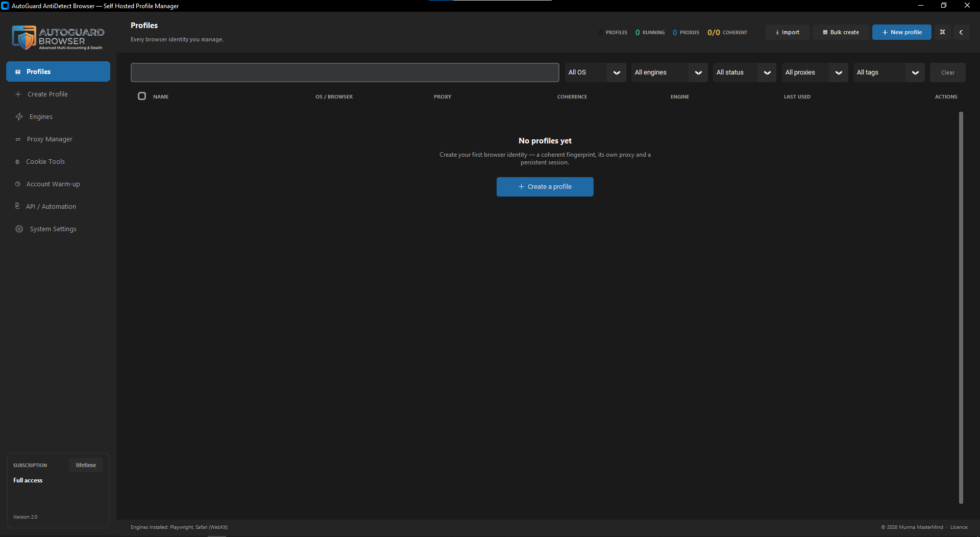The width and height of the screenshot is (980, 537).
Task: Click the app icon in the title bar
Action: coord(5,6)
